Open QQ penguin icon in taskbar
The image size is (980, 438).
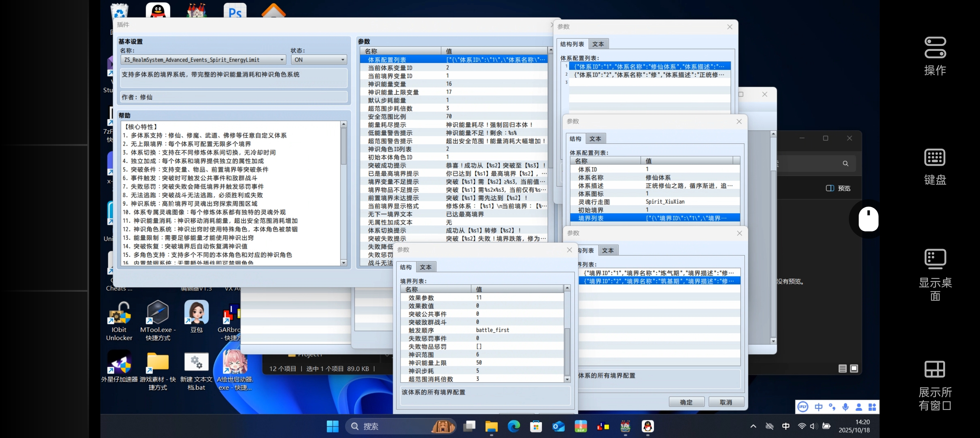(648, 426)
